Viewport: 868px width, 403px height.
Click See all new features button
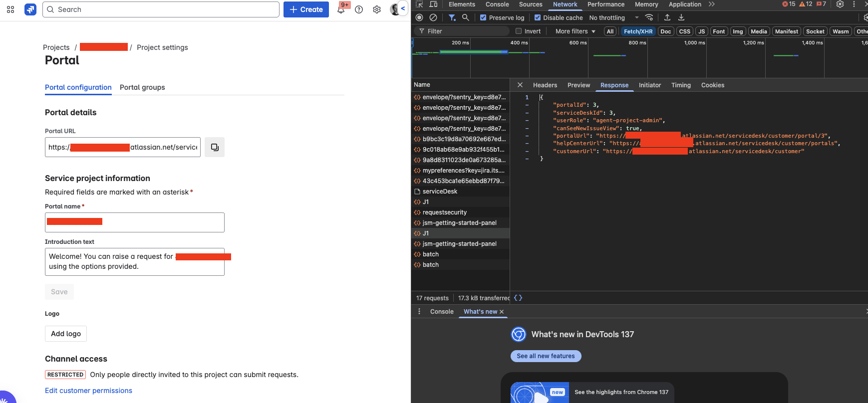click(546, 356)
